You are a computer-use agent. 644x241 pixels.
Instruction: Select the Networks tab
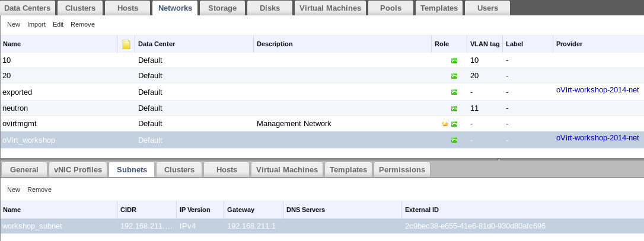(x=175, y=8)
